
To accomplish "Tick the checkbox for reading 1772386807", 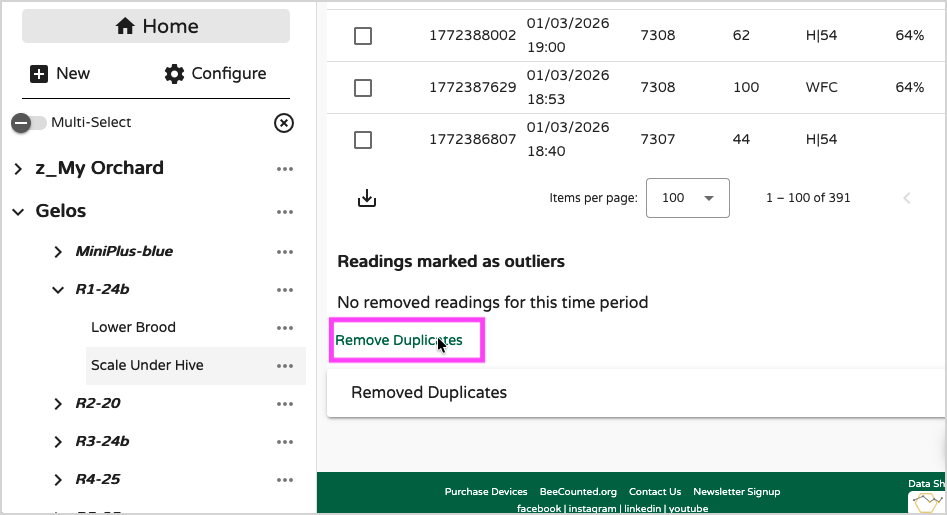I will [x=363, y=140].
